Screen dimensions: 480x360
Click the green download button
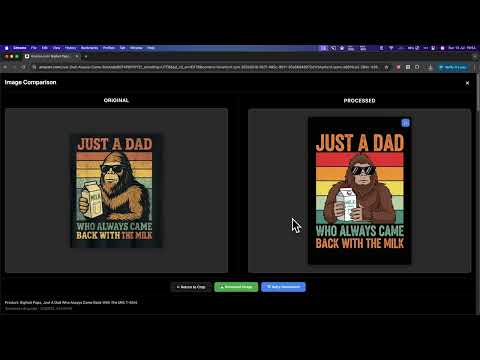click(236, 287)
